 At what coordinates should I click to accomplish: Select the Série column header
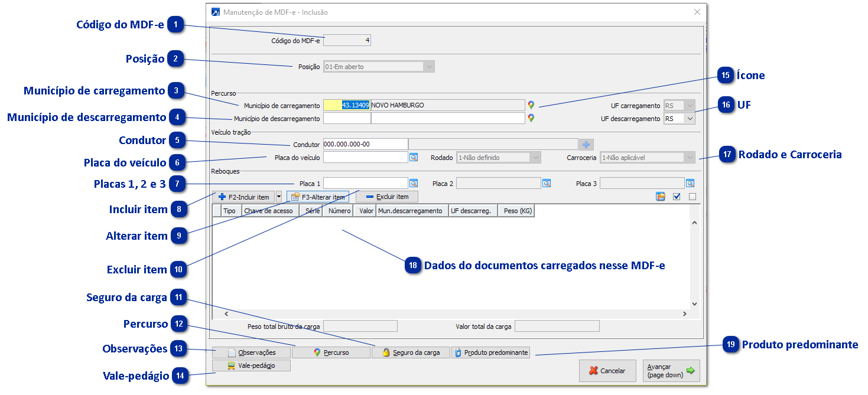[311, 211]
